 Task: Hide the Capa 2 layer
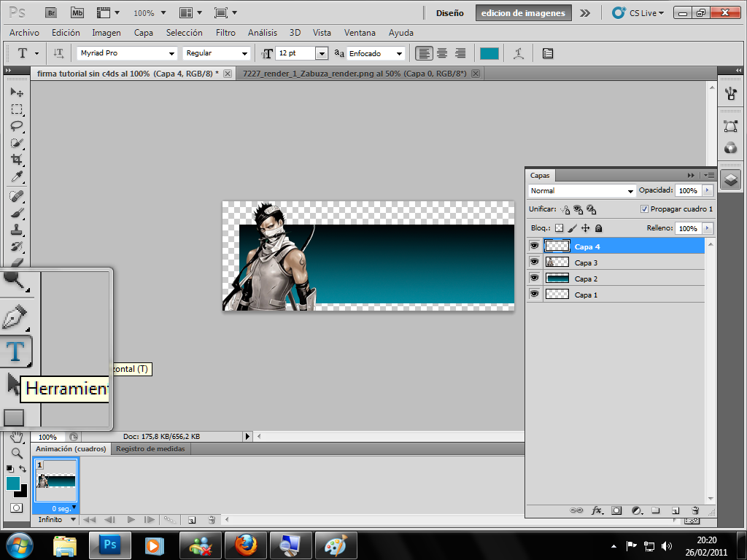click(x=535, y=278)
